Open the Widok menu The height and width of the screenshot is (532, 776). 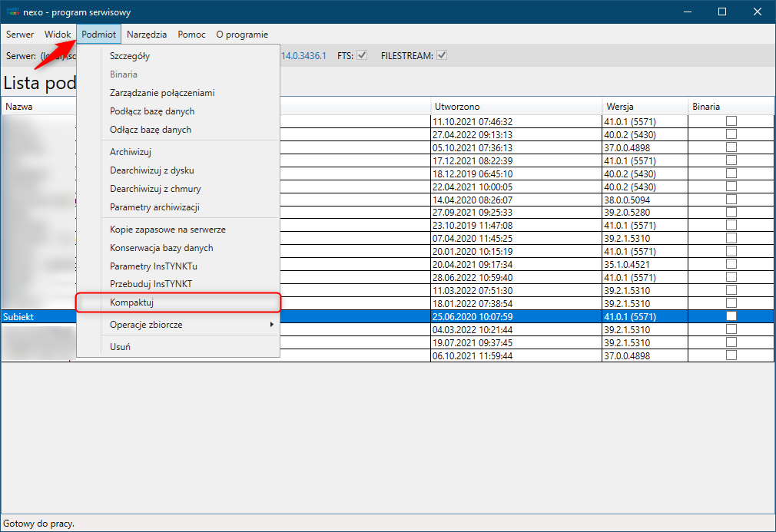point(58,35)
